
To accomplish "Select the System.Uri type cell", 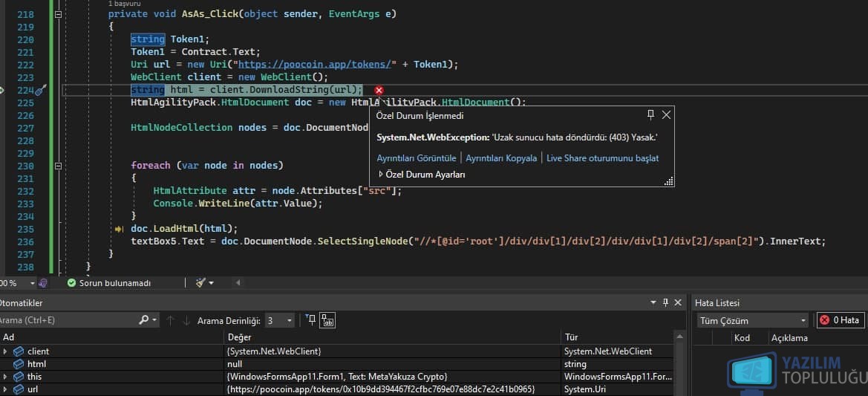I will (619, 389).
